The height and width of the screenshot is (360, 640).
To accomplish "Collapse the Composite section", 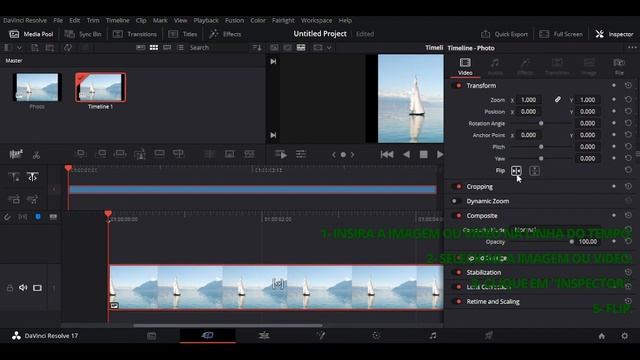I will tap(482, 216).
